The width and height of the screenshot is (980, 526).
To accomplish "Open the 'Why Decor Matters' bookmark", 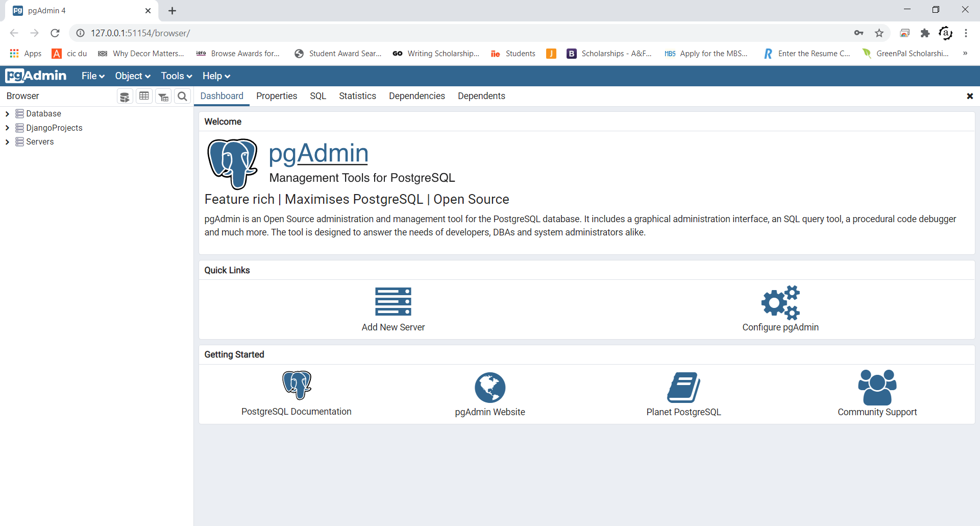I will coord(141,54).
